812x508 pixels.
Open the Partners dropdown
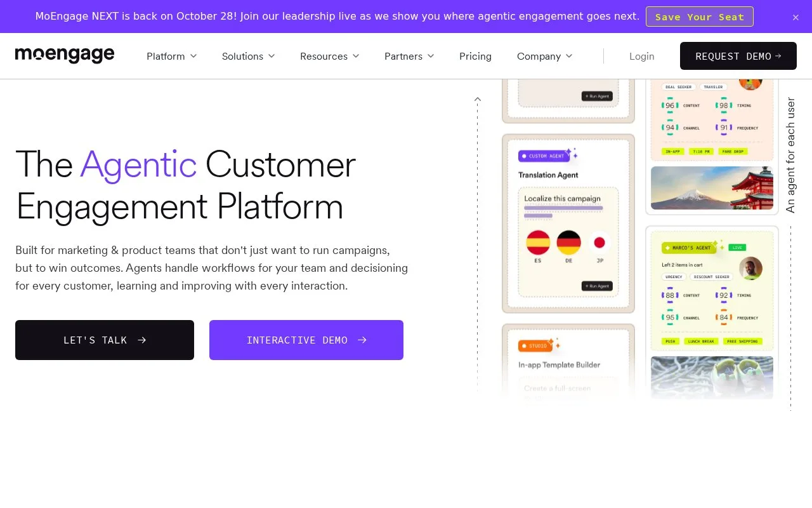(x=409, y=56)
